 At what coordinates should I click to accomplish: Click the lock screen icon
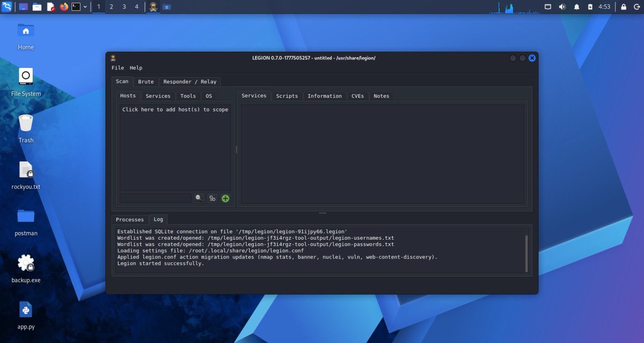pyautogui.click(x=624, y=7)
